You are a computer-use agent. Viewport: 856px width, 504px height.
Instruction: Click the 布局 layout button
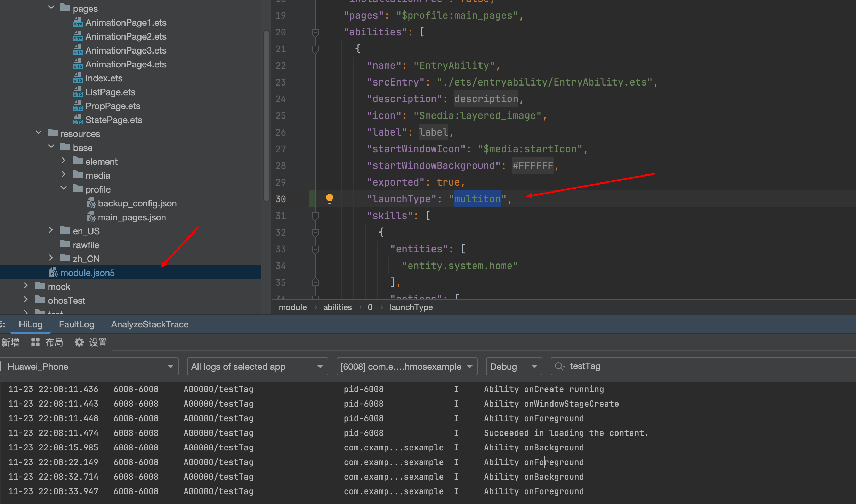pyautogui.click(x=47, y=342)
